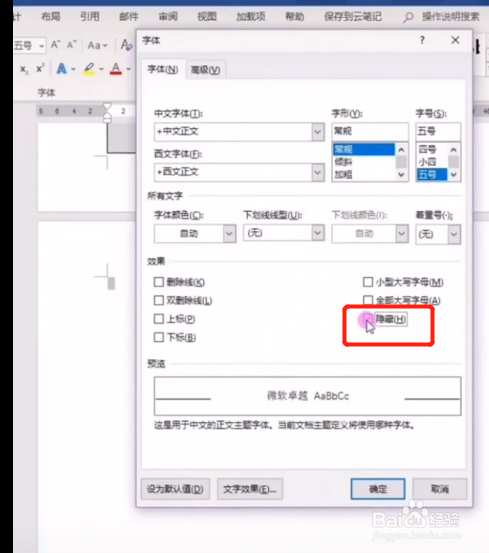Open the 引用 ribbon tab
The width and height of the screenshot is (489, 553).
tap(90, 17)
